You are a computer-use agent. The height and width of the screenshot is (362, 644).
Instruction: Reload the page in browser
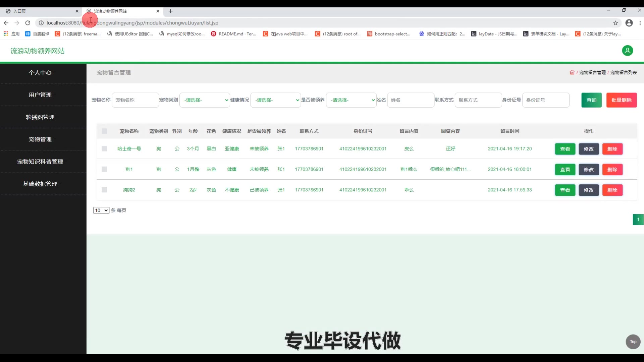28,23
